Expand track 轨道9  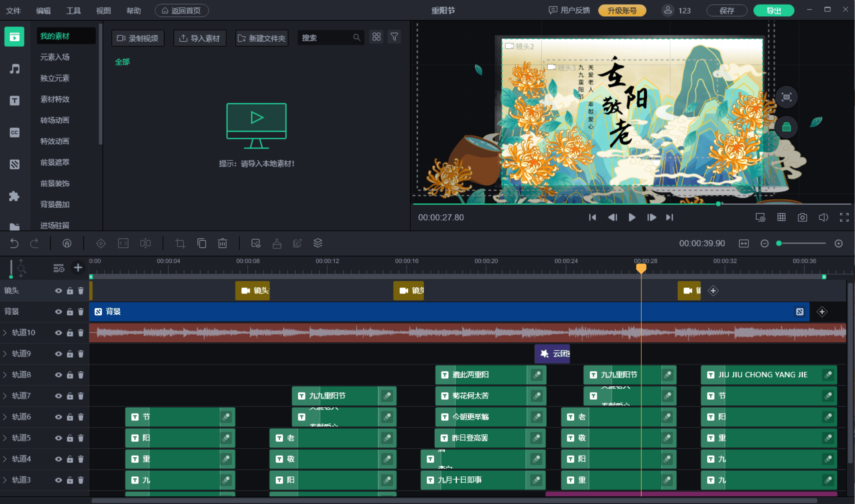5,354
